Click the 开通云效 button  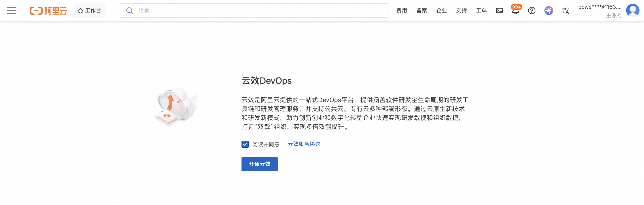pyautogui.click(x=259, y=164)
